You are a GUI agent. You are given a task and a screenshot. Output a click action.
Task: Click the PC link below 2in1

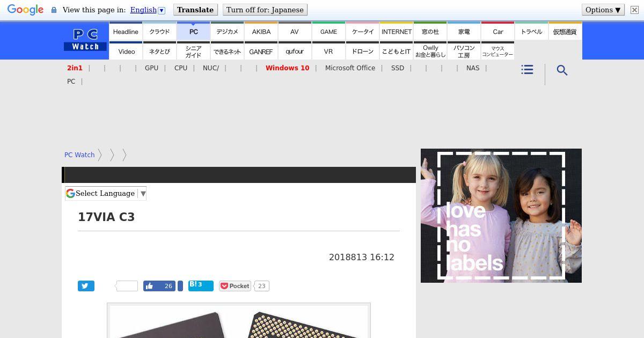click(x=71, y=82)
